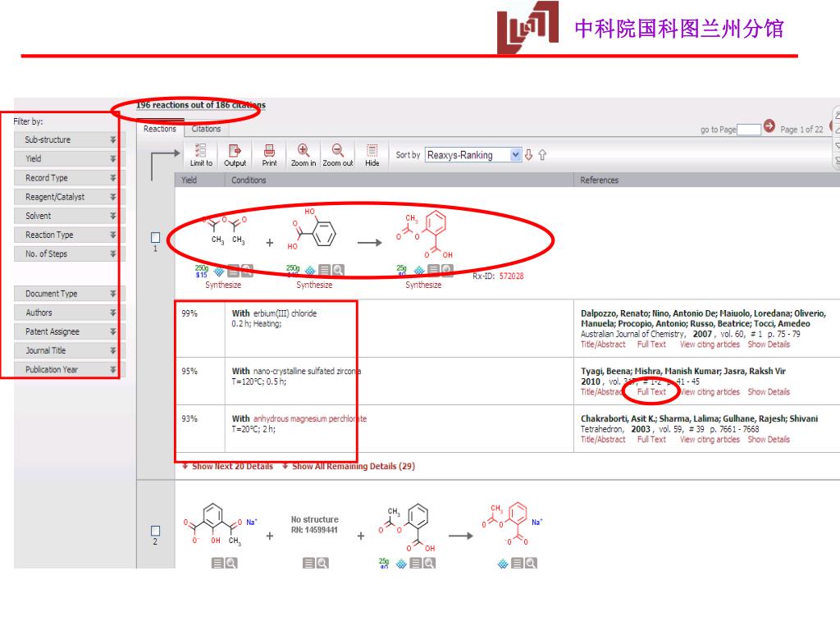Screen dimensions: 840x630
Task: Click the details list icon under salicylic acid
Action: pyautogui.click(x=325, y=270)
